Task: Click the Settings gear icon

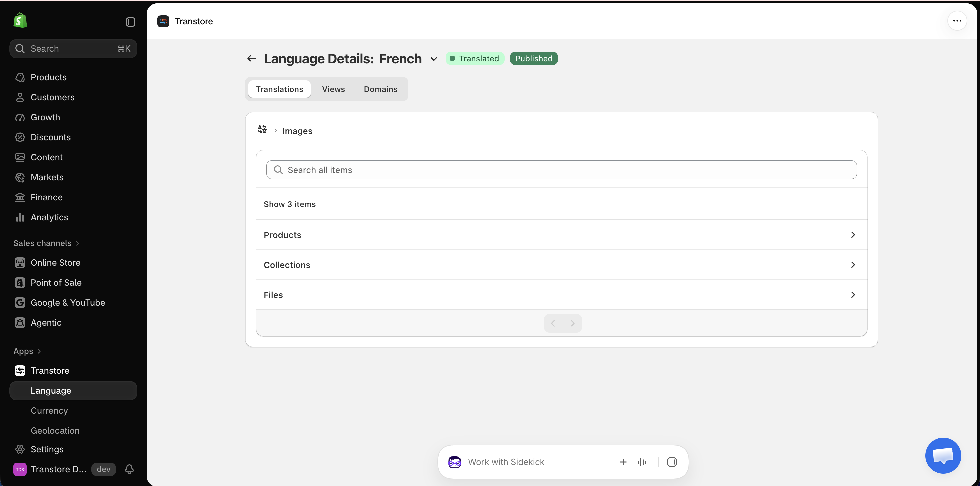Action: click(x=20, y=449)
